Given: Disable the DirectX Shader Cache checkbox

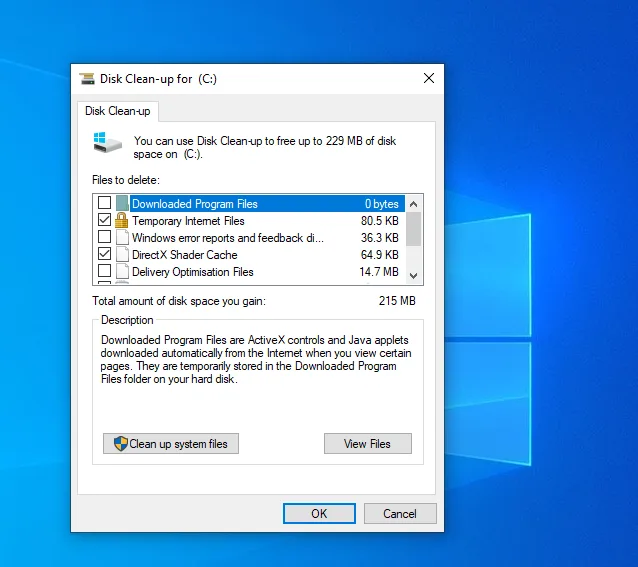Looking at the screenshot, I should tap(104, 255).
